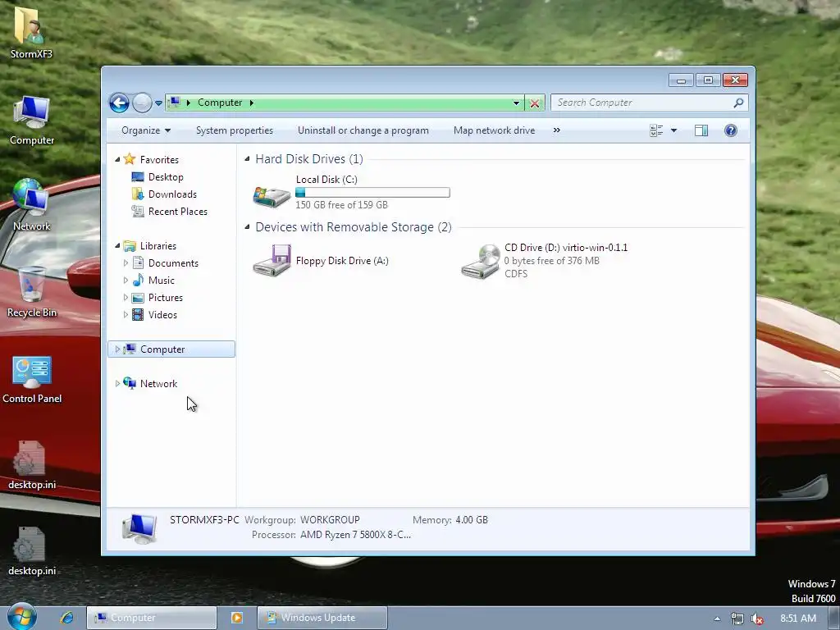Click System properties in the toolbar
Screen dimensions: 840x630
point(234,130)
